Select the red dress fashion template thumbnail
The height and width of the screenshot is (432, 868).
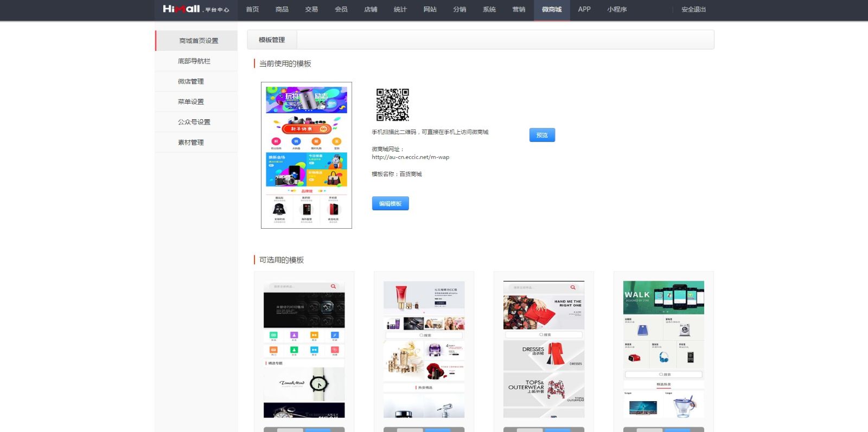coord(544,349)
